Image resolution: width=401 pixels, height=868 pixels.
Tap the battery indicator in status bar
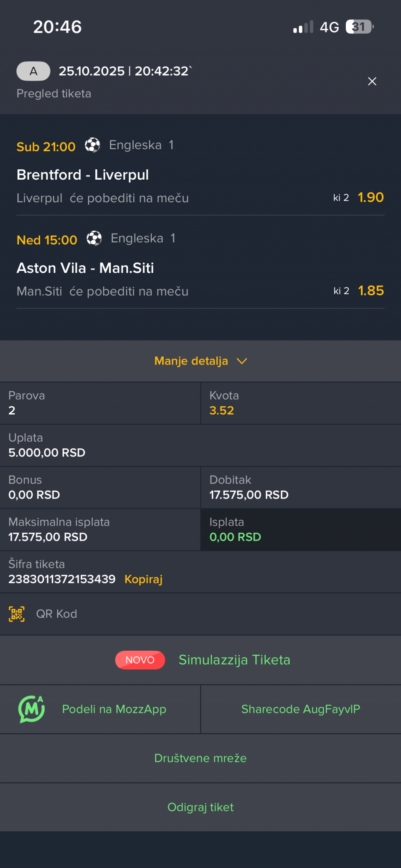(359, 27)
